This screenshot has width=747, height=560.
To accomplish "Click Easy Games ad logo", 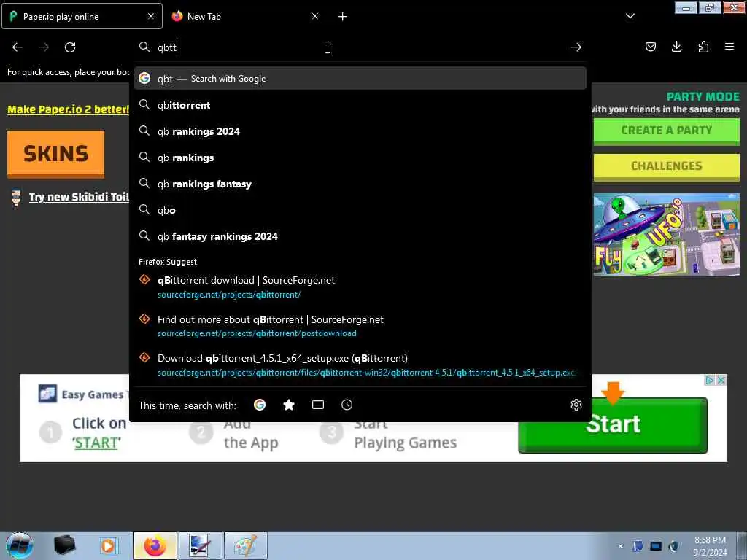I will [x=47, y=394].
